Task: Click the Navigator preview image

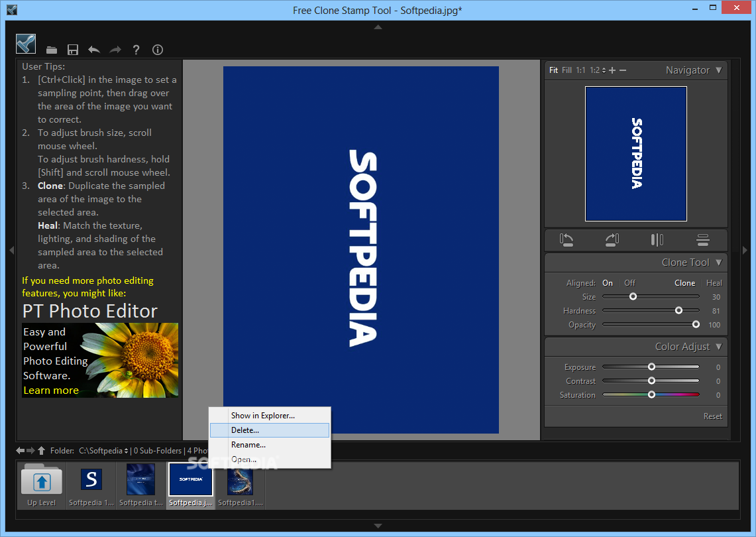Action: [x=636, y=154]
